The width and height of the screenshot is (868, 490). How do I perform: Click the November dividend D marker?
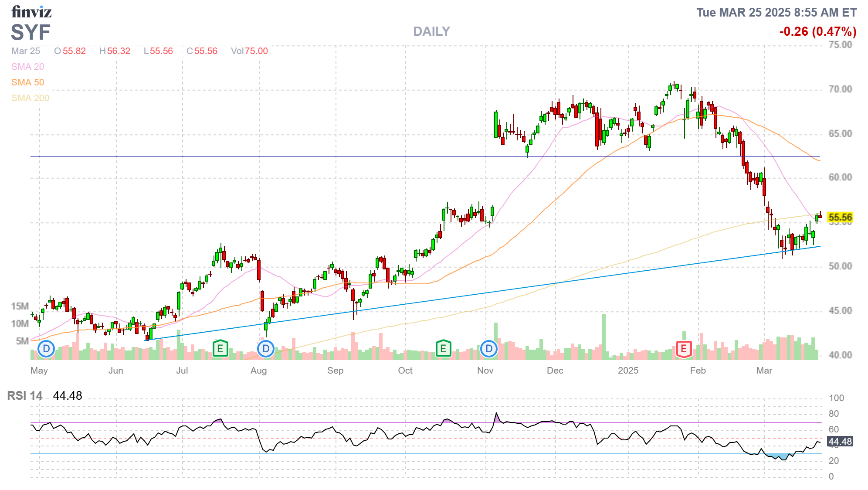coord(489,349)
